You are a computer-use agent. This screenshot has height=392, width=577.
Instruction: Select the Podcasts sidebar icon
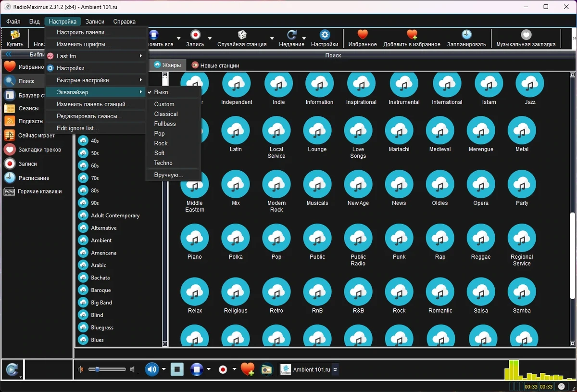(x=10, y=121)
